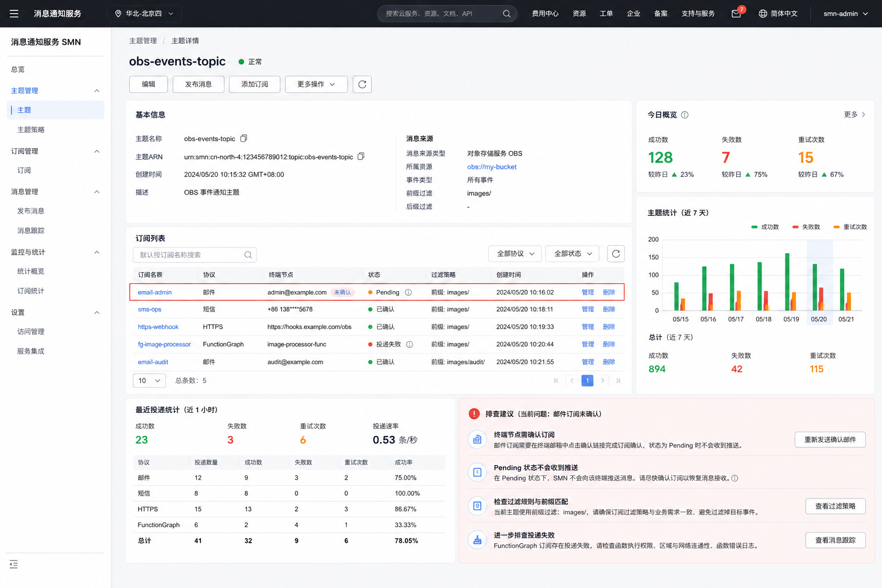Open the hamburger menu in top bar

pyautogui.click(x=14, y=14)
